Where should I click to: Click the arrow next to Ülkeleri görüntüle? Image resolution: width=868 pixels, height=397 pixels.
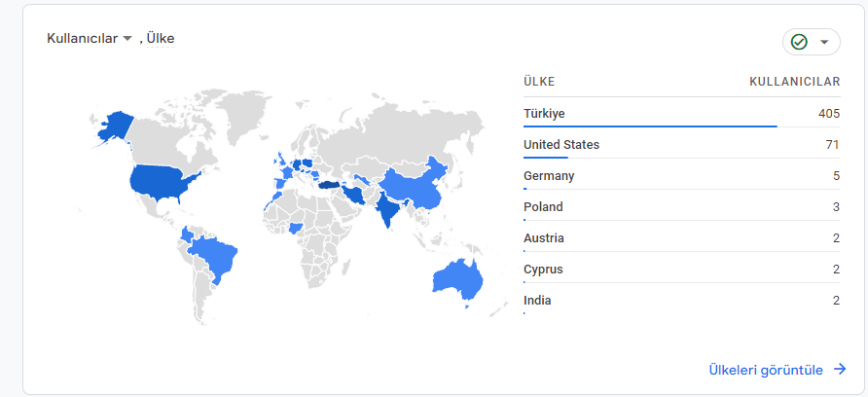840,370
